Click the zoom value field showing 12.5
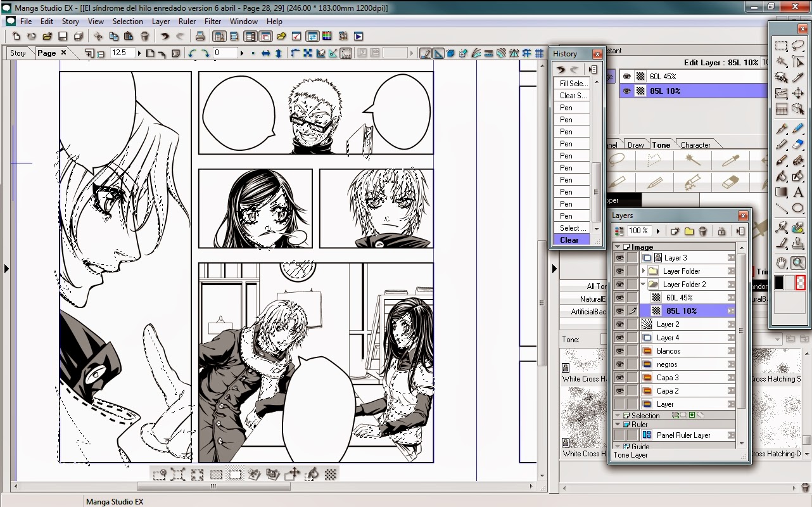Screen dimensions: 812x507 122,53
